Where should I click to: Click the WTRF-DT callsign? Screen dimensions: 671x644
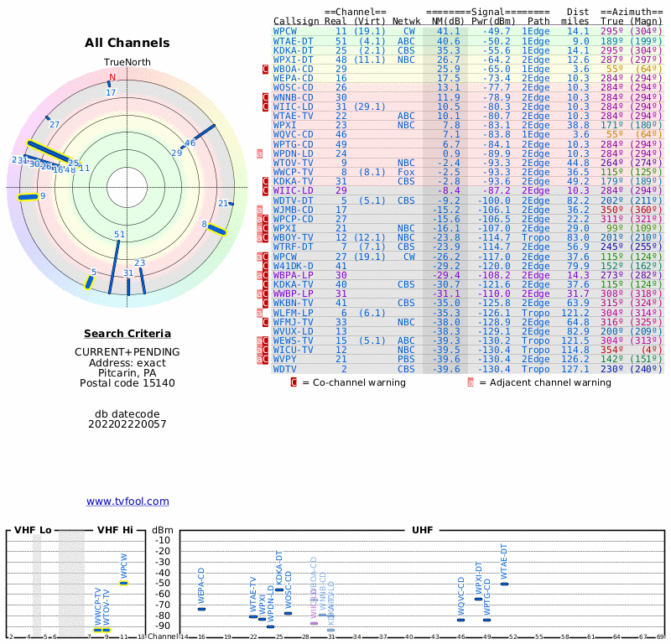[x=293, y=247]
